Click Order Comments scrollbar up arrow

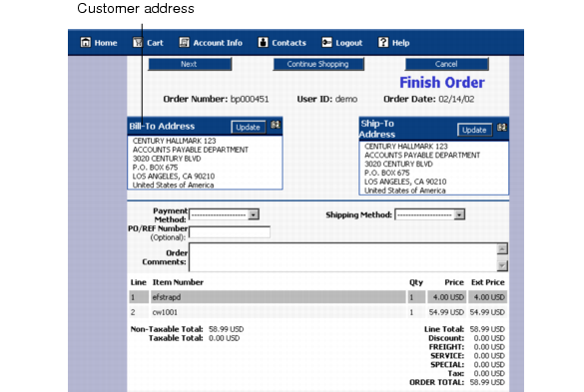point(502,249)
